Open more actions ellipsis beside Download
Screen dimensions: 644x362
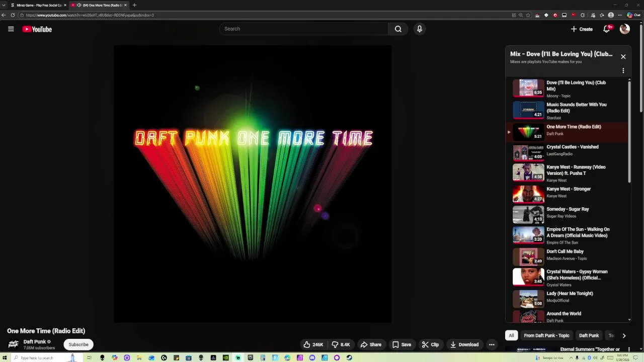(492, 344)
